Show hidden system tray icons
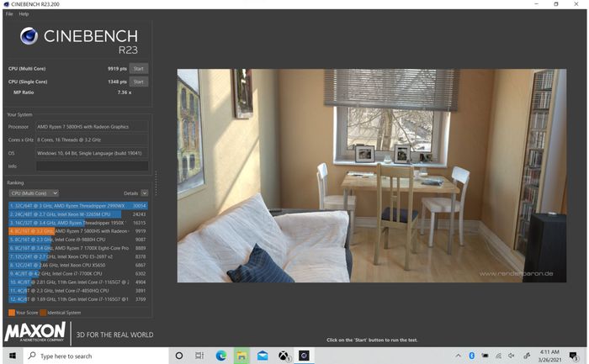 (x=459, y=356)
